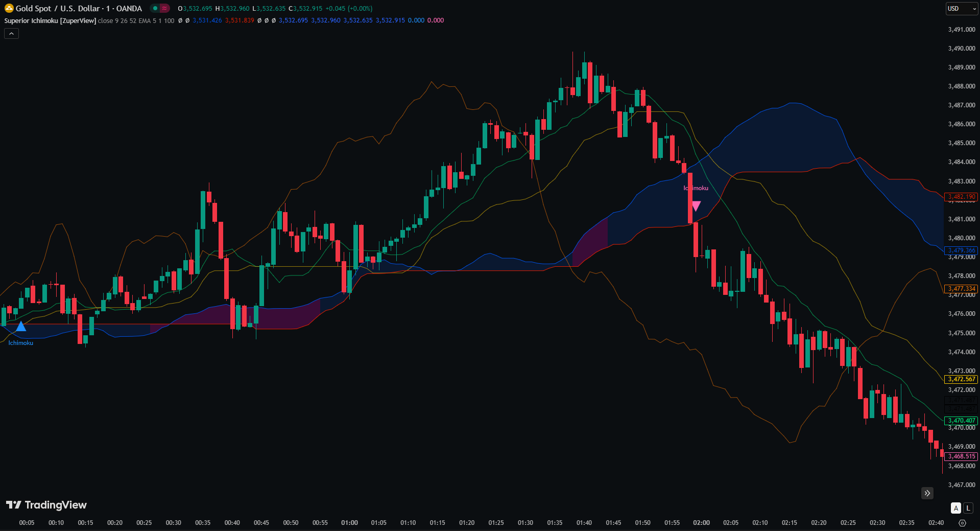Toggle log scale with L button
980x531 pixels.
pyautogui.click(x=968, y=508)
